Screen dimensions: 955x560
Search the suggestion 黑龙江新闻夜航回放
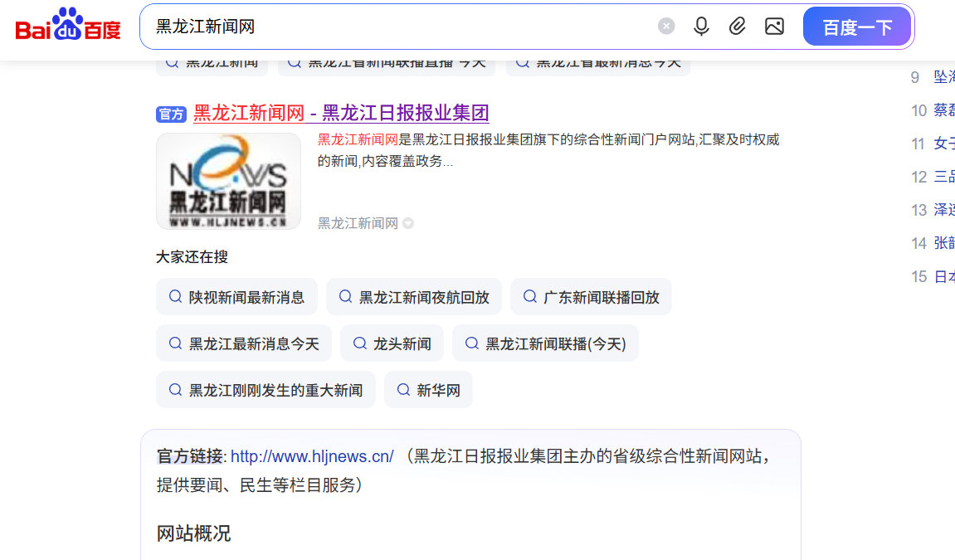[413, 297]
